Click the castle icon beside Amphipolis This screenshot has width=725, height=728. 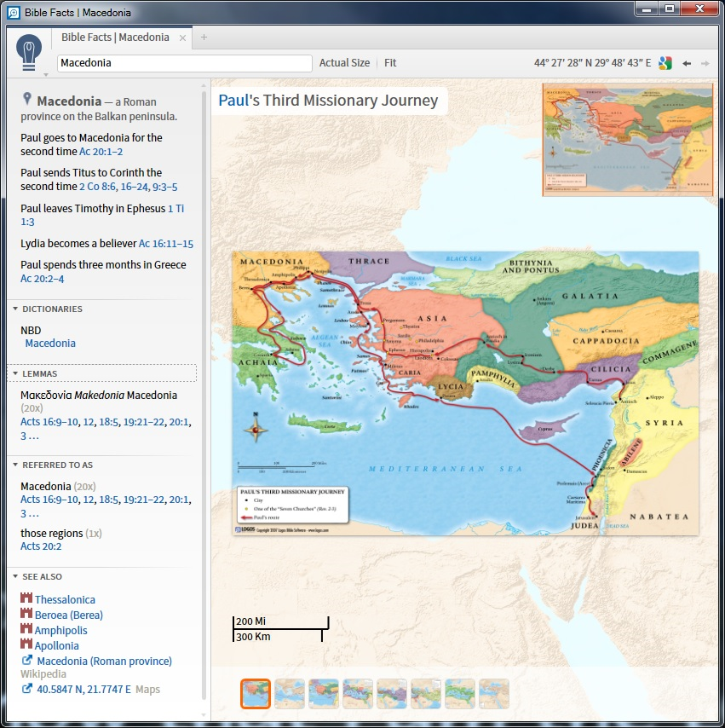pyautogui.click(x=26, y=630)
